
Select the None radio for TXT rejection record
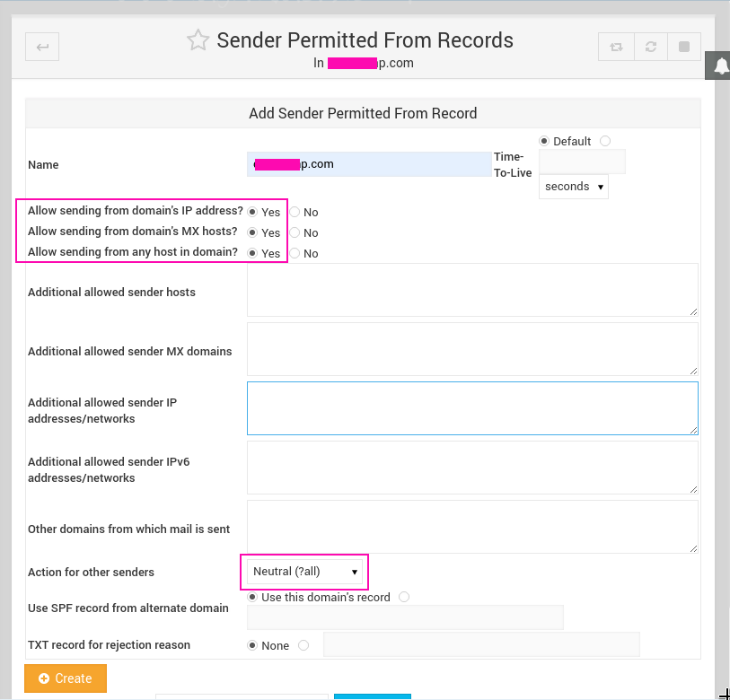[x=253, y=645]
